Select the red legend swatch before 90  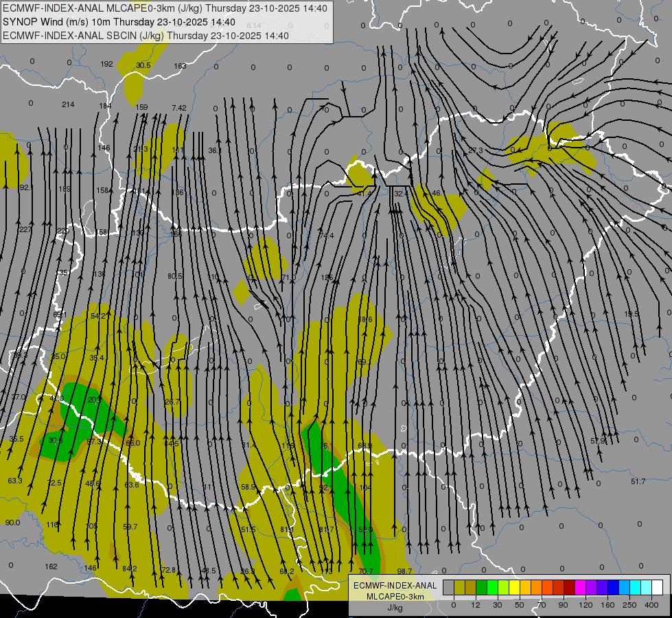click(559, 587)
